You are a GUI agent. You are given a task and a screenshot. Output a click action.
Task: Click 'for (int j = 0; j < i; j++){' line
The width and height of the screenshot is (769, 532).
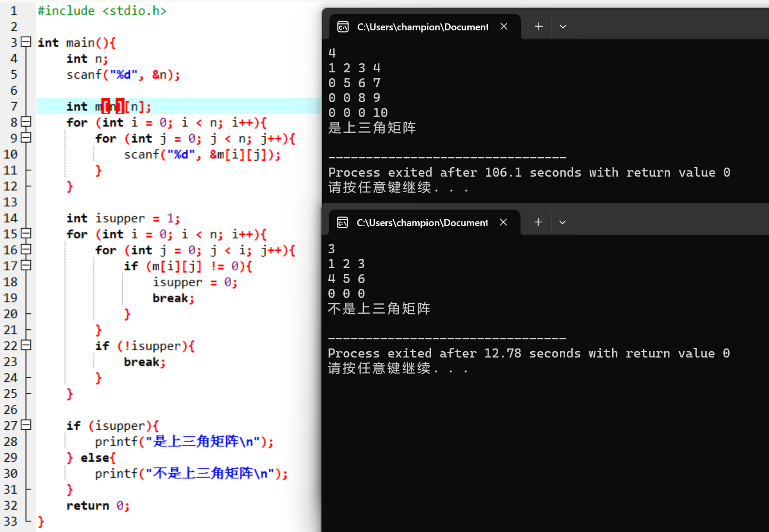click(x=195, y=250)
